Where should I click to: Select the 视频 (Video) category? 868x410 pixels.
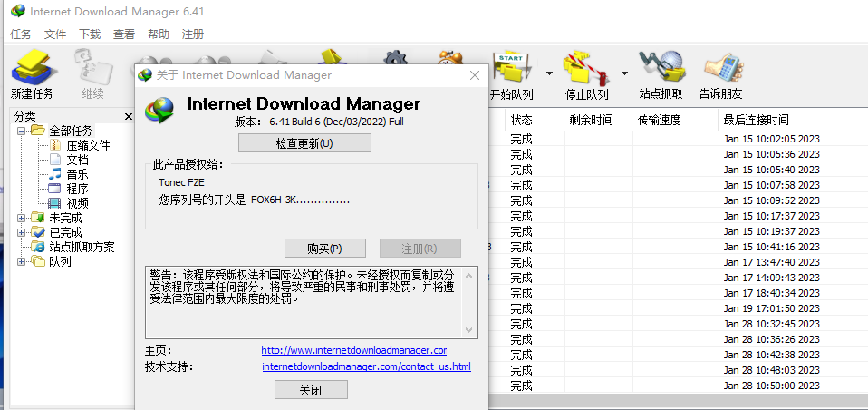tap(77, 203)
